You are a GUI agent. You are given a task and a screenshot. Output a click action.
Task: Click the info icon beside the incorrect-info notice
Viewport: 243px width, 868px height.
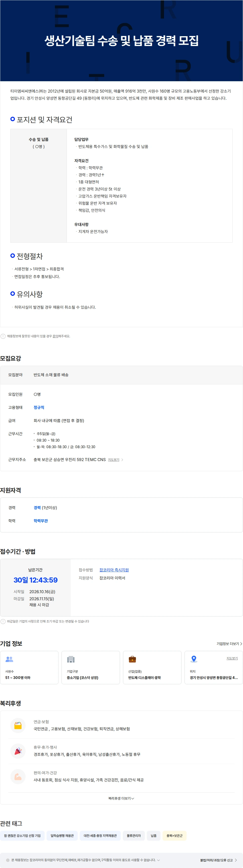3,336
